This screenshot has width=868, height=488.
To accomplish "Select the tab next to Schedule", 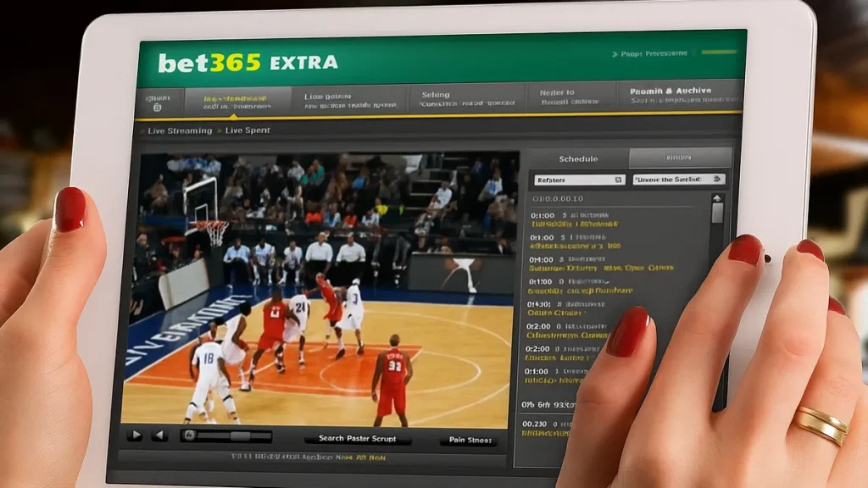I will coord(678,159).
